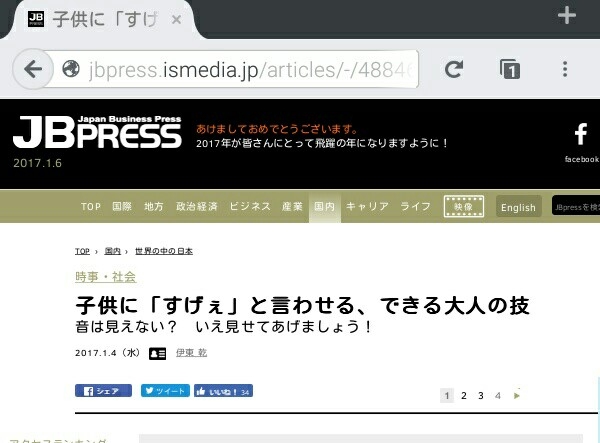Jump to article page 2
The height and width of the screenshot is (443, 600).
click(464, 396)
